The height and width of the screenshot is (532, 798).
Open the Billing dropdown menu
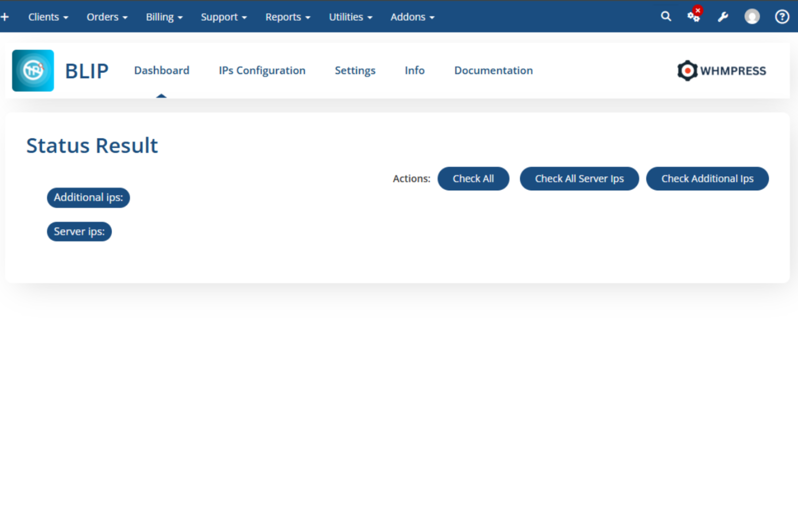click(x=164, y=17)
